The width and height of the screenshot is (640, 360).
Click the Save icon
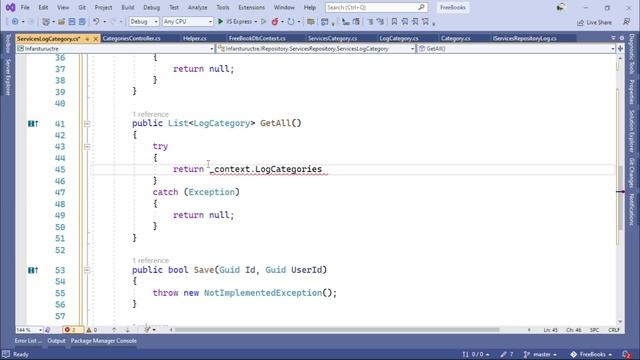[72, 22]
